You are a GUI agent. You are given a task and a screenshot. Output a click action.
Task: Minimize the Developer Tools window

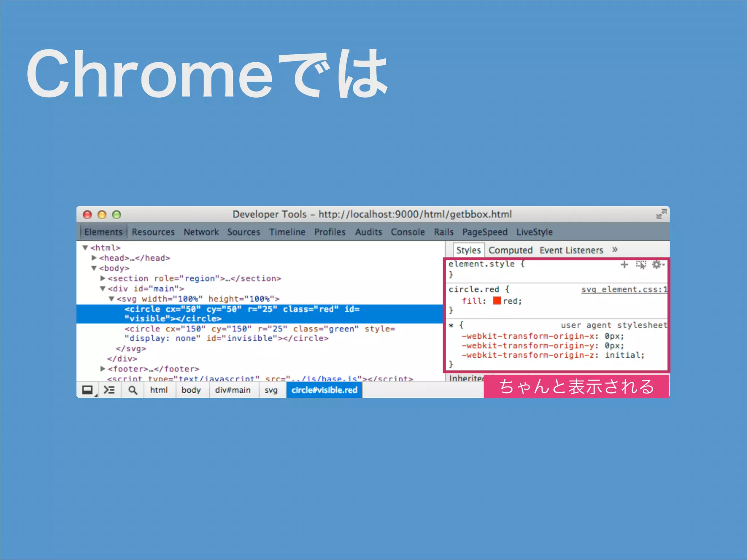[x=102, y=214]
